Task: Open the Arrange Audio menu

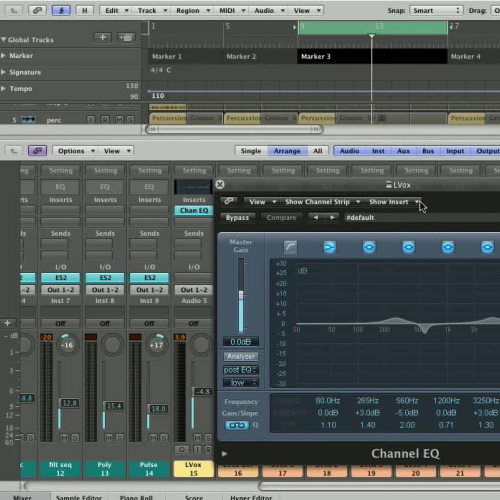Action: (269, 11)
